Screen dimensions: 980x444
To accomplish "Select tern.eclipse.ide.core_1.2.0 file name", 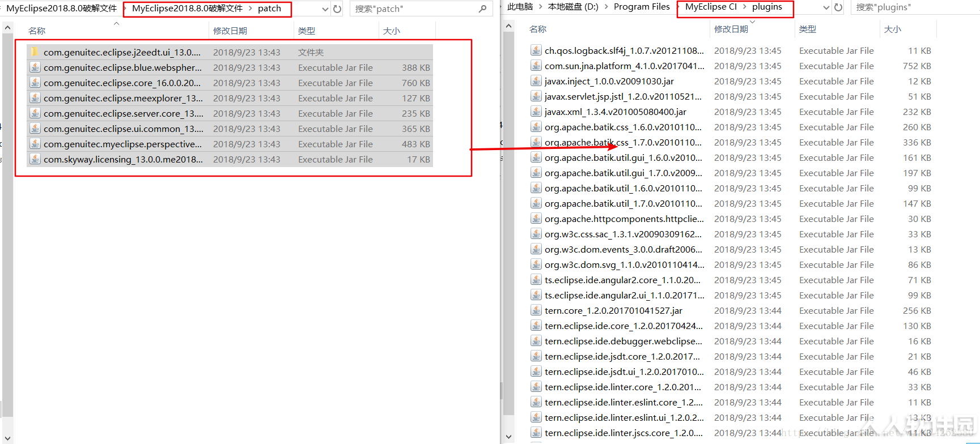I will 623,326.
